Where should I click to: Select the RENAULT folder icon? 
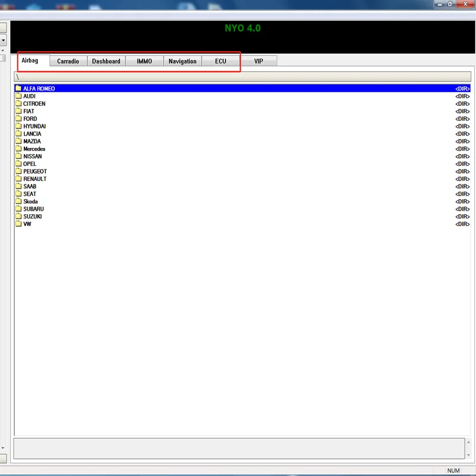tap(18, 178)
